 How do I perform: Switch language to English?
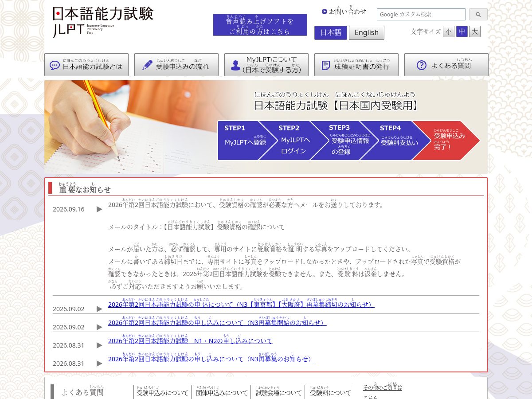(367, 33)
